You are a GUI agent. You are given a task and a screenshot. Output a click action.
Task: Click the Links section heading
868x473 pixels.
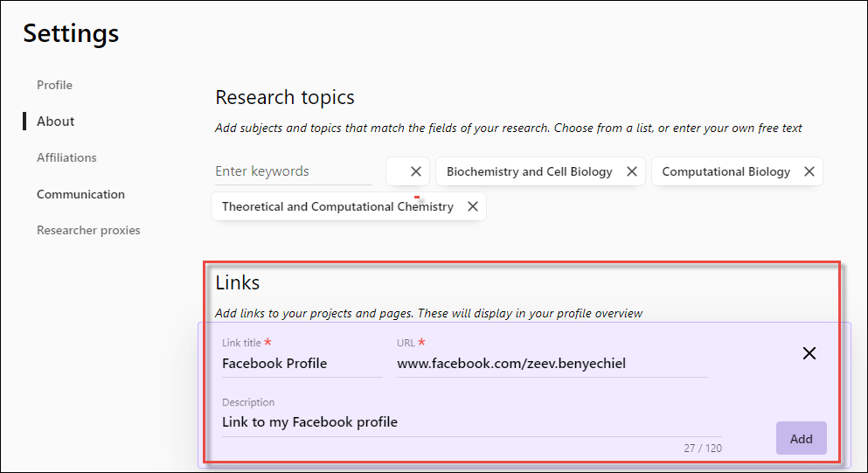(238, 282)
